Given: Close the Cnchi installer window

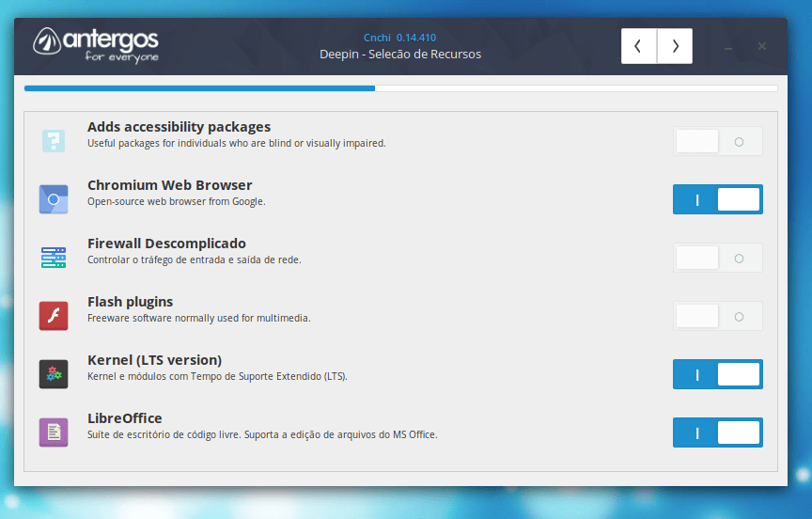Looking at the screenshot, I should pos(762,46).
